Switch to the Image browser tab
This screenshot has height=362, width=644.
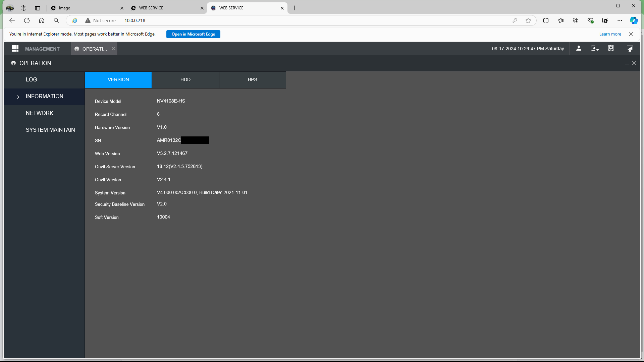coord(87,8)
